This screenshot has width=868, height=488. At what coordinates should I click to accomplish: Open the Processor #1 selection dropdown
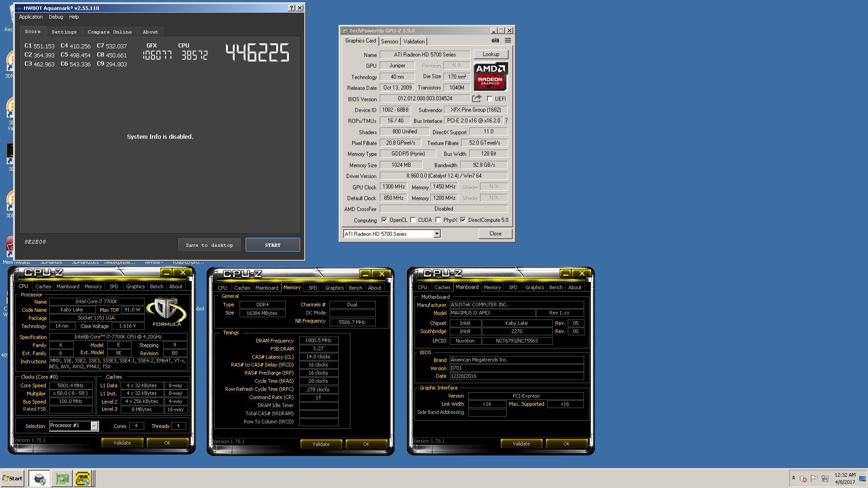pyautogui.click(x=94, y=426)
